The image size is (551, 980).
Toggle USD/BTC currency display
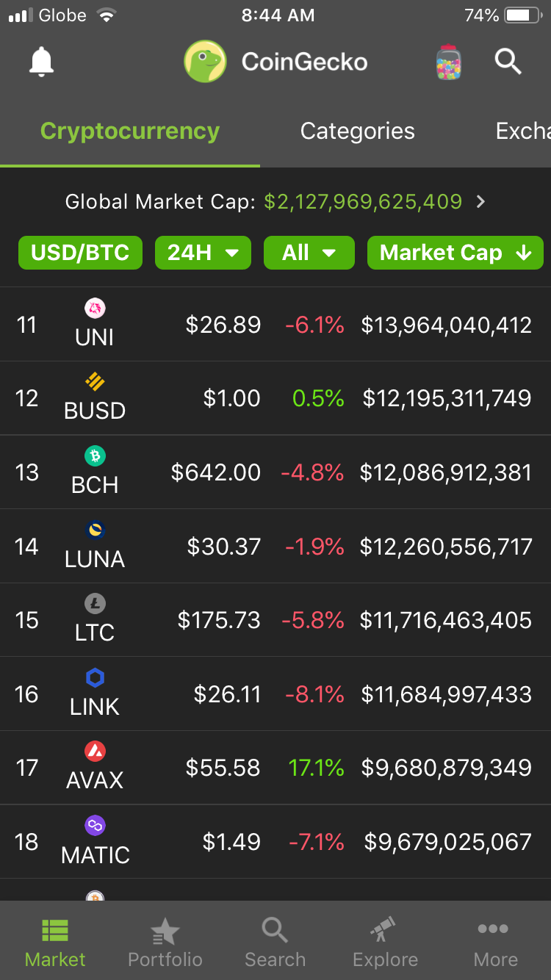click(80, 253)
